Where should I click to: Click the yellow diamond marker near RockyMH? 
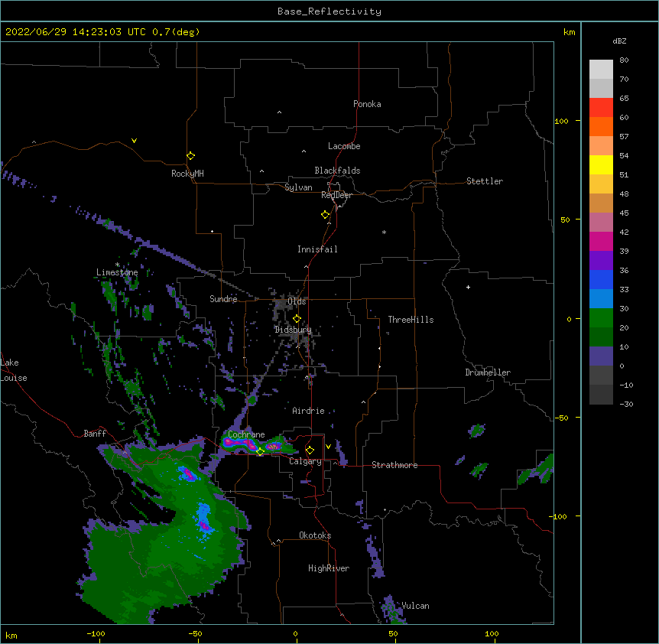[x=190, y=156]
